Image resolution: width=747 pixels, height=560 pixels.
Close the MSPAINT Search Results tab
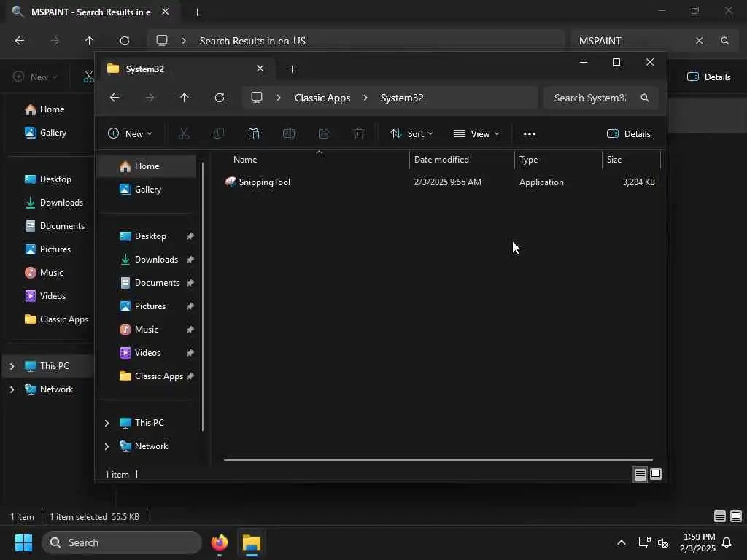[166, 12]
